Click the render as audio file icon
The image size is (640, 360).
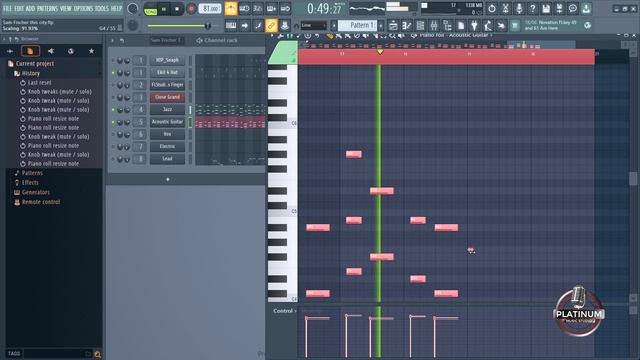[x=559, y=9]
